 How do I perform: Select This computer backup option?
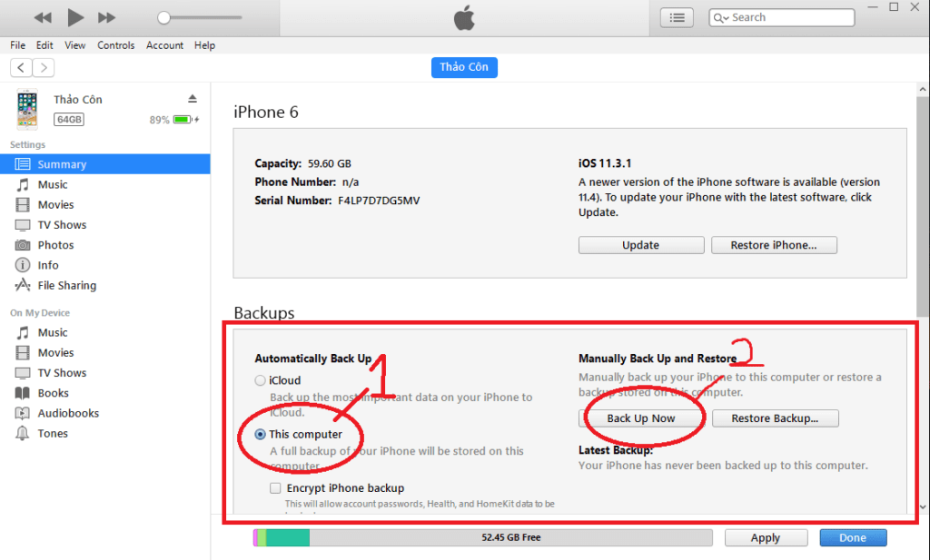[260, 435]
